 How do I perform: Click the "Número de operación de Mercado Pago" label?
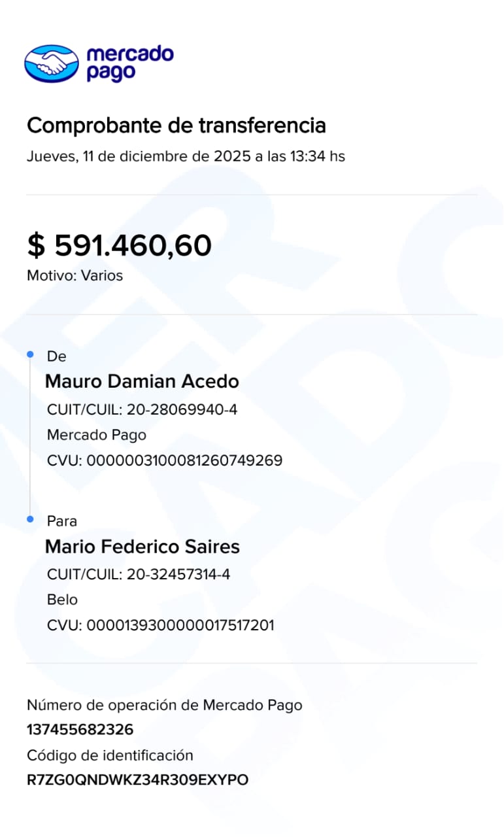164,705
